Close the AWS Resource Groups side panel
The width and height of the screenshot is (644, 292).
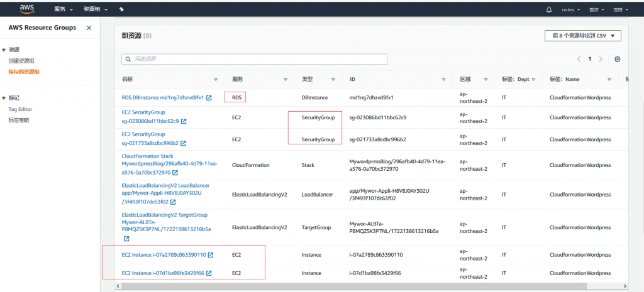point(89,28)
